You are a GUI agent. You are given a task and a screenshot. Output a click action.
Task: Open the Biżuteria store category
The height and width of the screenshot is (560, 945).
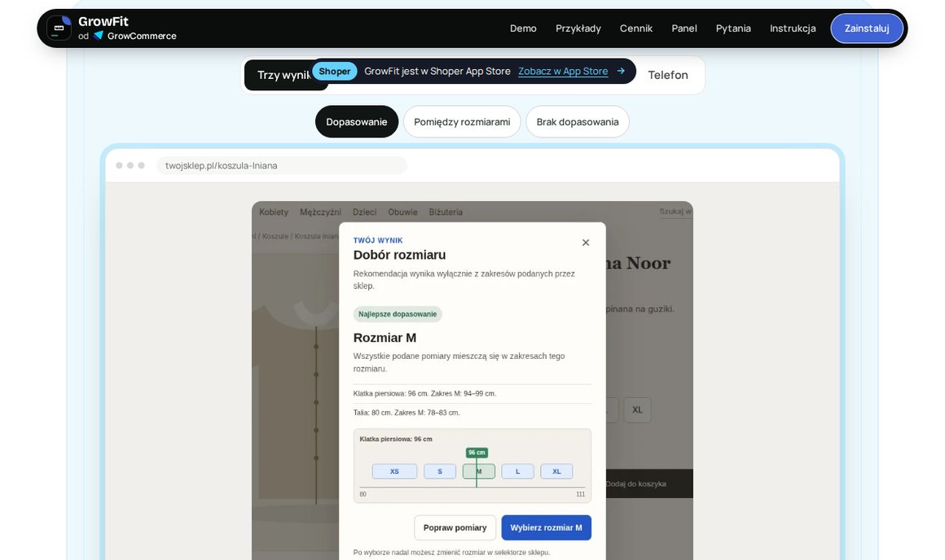pos(446,212)
